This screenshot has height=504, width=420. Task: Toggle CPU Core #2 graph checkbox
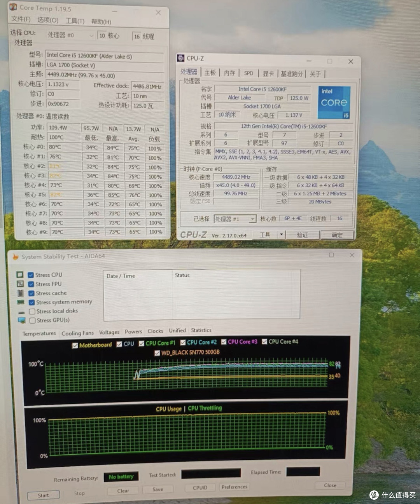click(x=183, y=343)
